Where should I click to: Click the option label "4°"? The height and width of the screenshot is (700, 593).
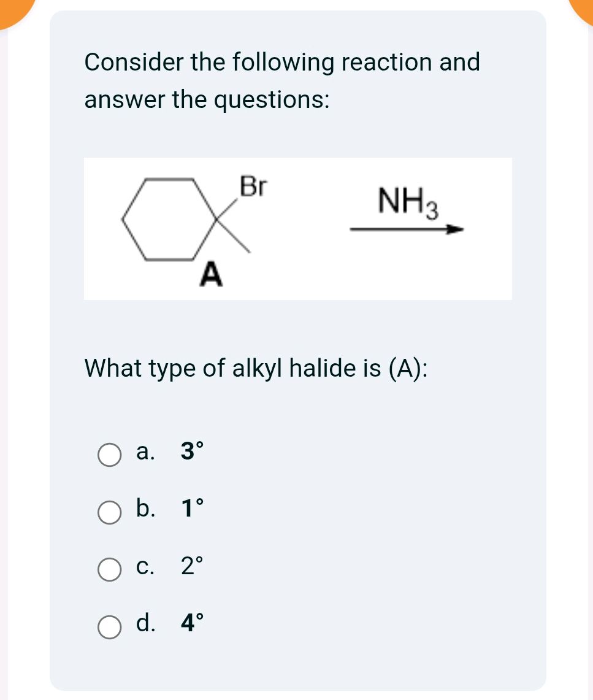coord(191,625)
